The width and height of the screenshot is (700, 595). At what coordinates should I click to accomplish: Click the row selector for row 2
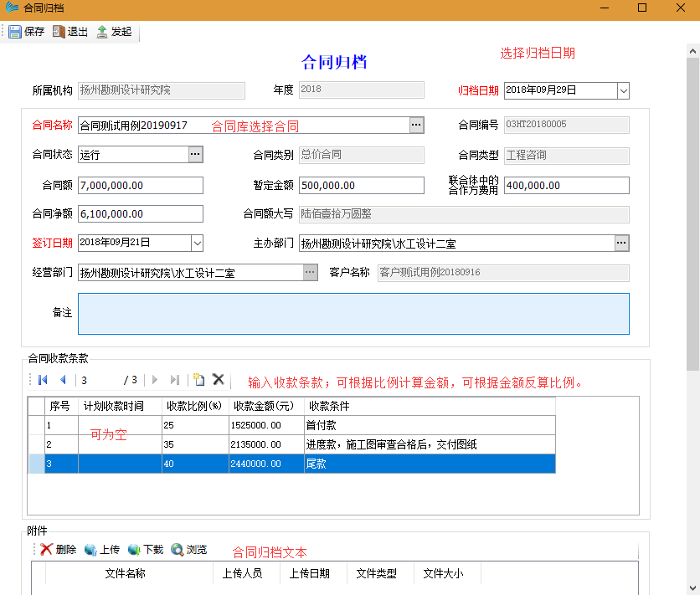click(36, 444)
